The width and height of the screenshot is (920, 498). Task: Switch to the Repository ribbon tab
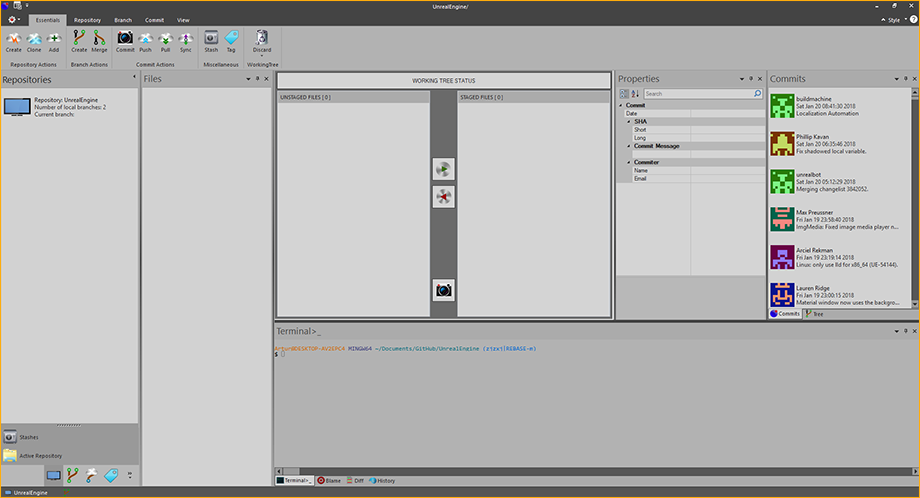[87, 20]
